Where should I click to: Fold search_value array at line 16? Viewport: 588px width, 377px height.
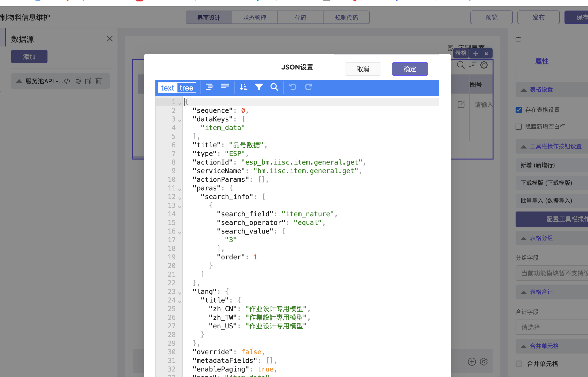[180, 233]
